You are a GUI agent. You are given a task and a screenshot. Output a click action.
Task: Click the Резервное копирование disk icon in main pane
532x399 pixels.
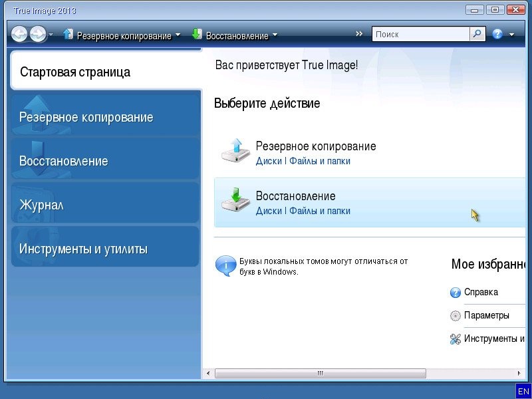click(235, 151)
